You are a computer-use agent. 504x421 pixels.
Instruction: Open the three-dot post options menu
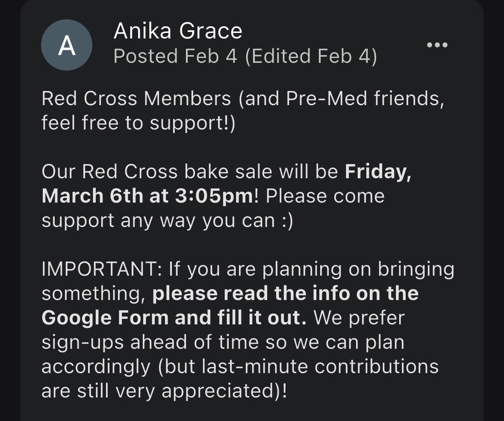coord(437,45)
